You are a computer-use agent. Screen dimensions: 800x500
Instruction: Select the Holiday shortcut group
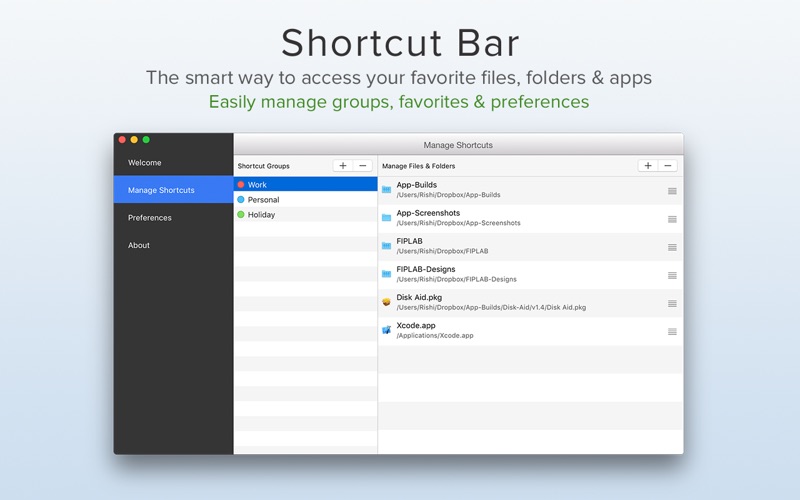306,215
